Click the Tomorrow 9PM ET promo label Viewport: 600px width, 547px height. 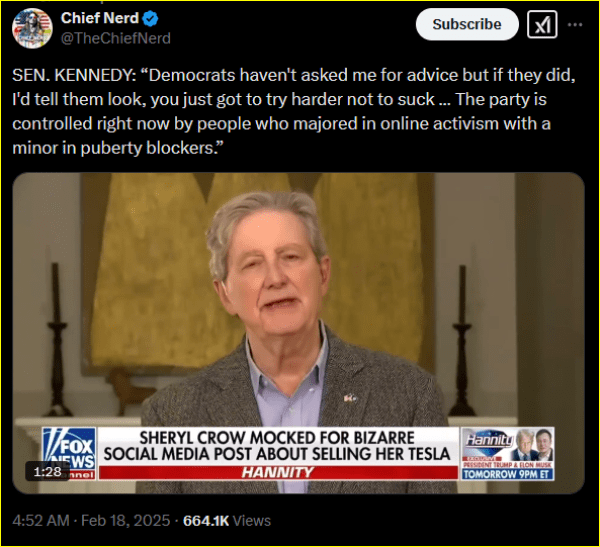pyautogui.click(x=507, y=474)
